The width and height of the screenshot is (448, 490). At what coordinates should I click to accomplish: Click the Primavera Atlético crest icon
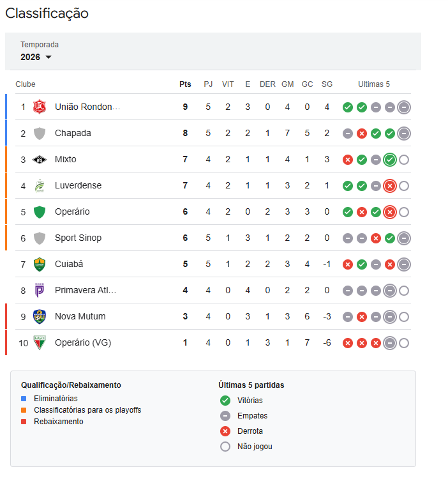click(40, 290)
